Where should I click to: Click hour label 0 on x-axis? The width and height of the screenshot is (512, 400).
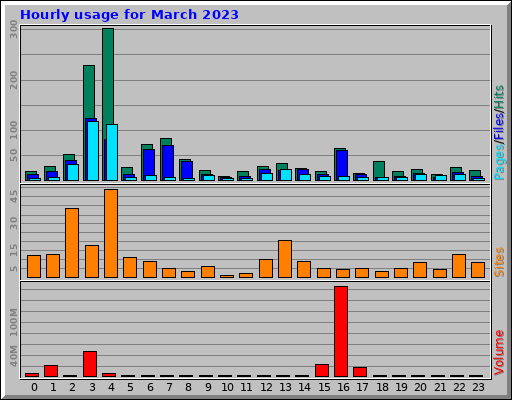(34, 387)
